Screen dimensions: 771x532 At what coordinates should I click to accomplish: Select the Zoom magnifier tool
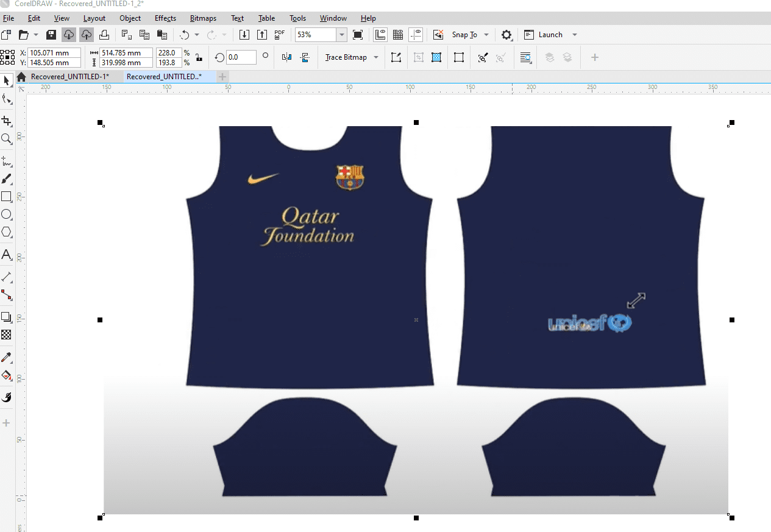point(7,139)
